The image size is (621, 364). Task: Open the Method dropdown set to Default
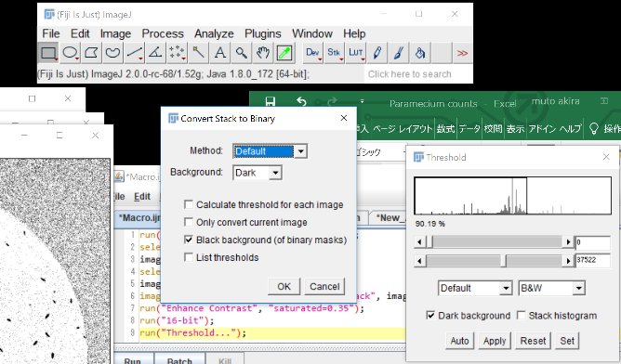pyautogui.click(x=270, y=151)
